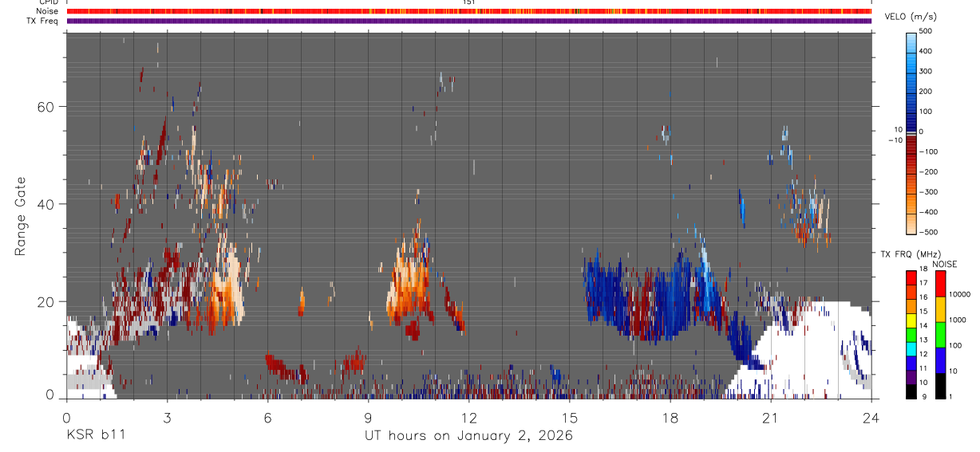The width and height of the screenshot is (980, 452).
Task: Click the UT hour tick label '18'
Action: (670, 417)
